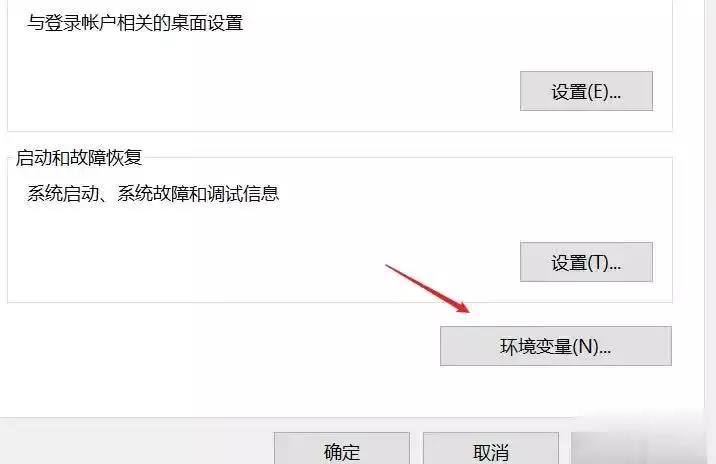Click the 系统启动、系统故障和调试信息 description
The width and height of the screenshot is (716, 464).
tap(153, 194)
